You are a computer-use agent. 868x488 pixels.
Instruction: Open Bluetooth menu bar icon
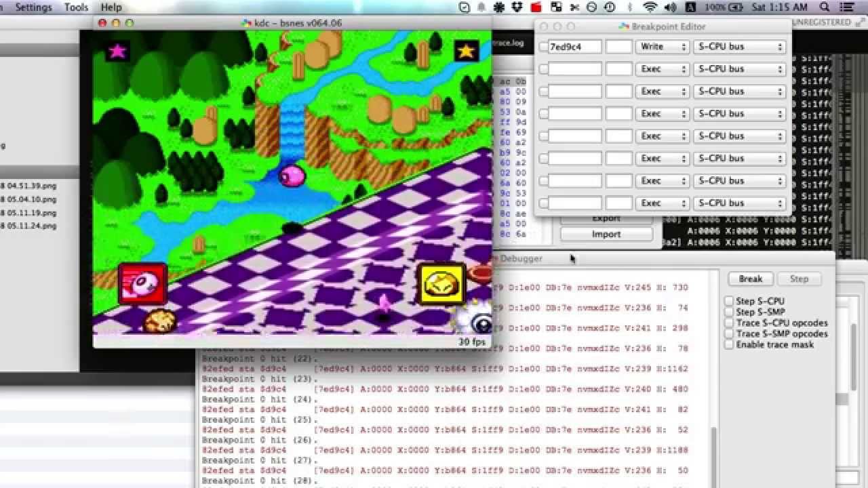(630, 7)
